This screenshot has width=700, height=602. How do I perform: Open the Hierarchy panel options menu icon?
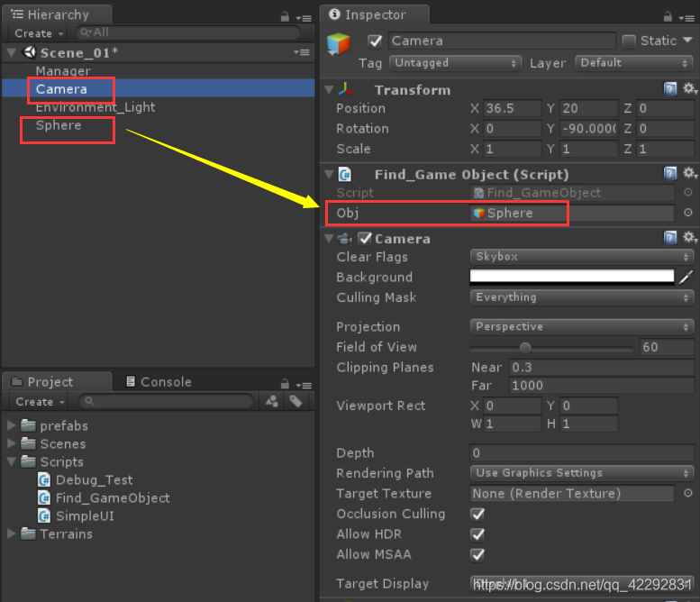(x=305, y=18)
